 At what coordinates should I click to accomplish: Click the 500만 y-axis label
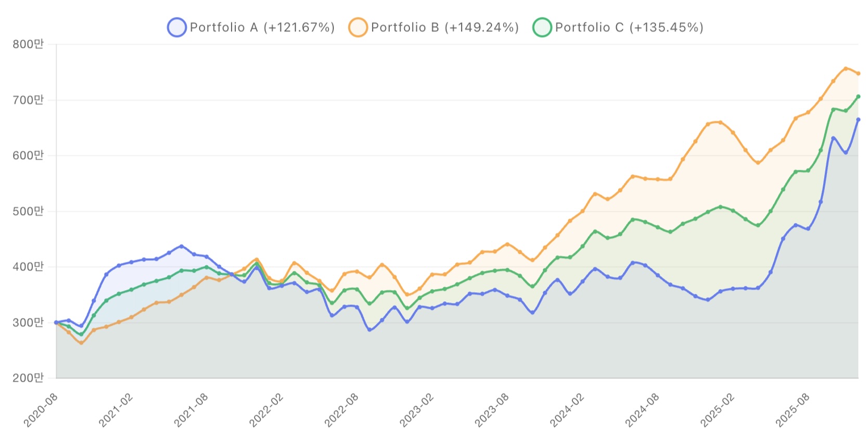28,211
